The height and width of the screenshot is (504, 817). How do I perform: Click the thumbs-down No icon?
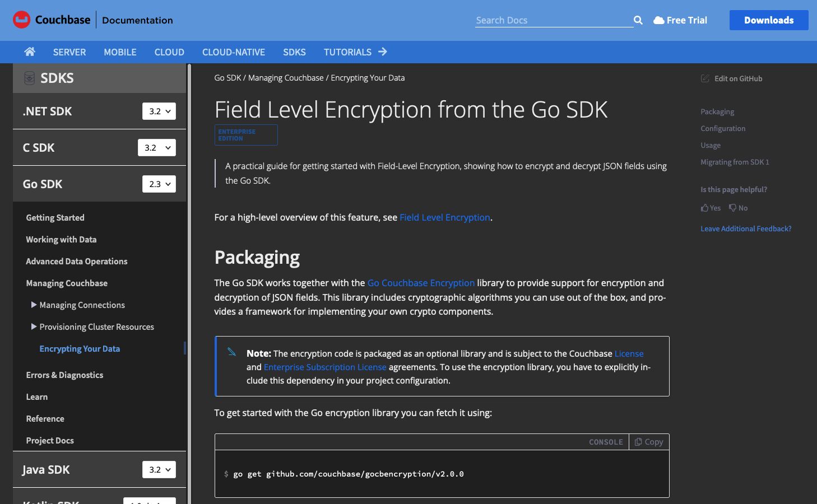point(732,208)
